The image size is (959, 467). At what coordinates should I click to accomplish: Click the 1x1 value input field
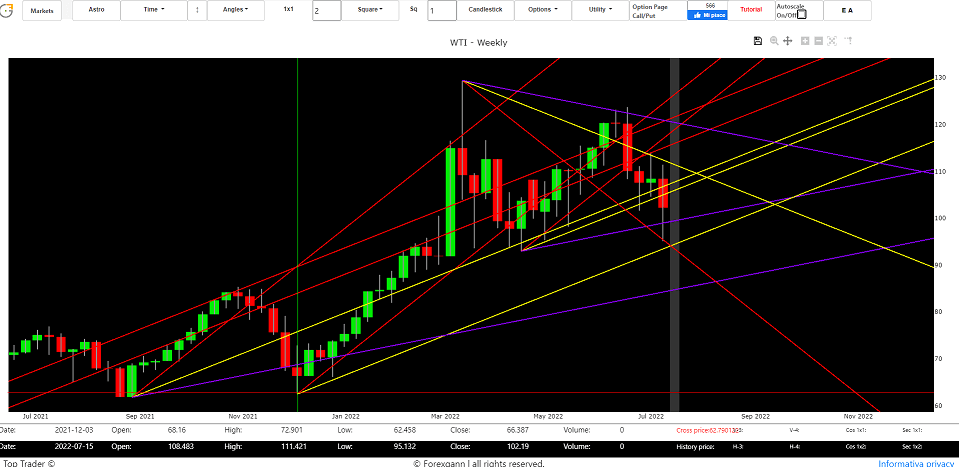pyautogui.click(x=326, y=11)
